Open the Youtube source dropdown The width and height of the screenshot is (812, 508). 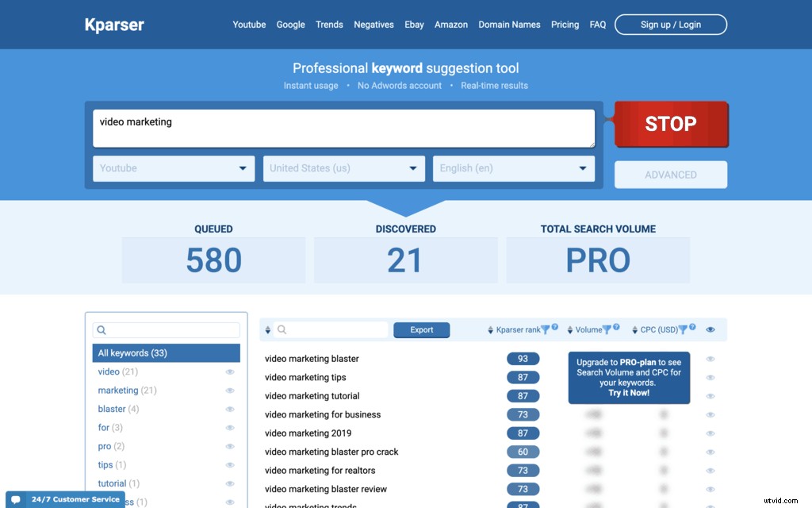(x=174, y=168)
